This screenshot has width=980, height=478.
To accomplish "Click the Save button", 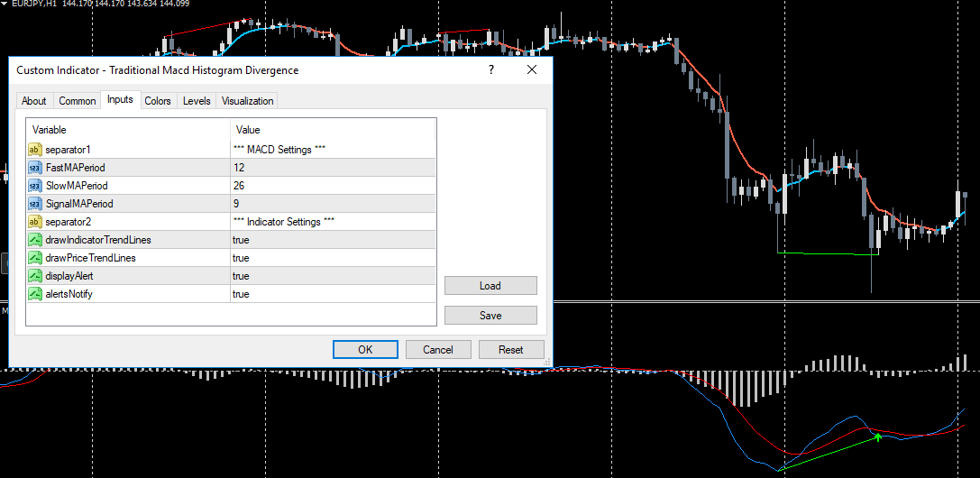I will (x=490, y=316).
